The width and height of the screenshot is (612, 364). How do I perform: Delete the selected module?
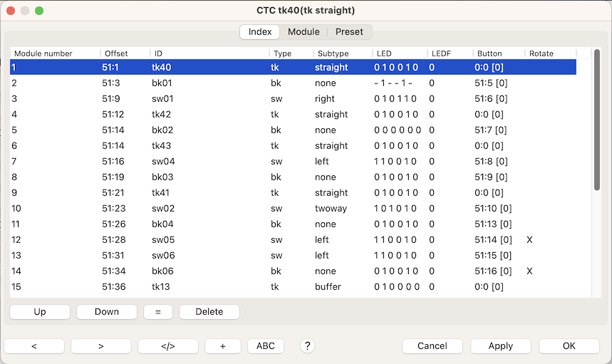pos(209,312)
